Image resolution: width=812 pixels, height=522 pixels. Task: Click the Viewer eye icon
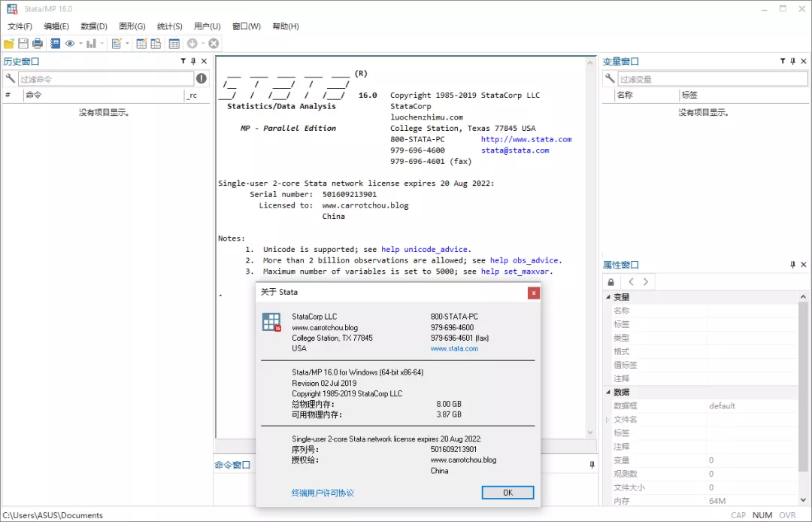tap(70, 44)
